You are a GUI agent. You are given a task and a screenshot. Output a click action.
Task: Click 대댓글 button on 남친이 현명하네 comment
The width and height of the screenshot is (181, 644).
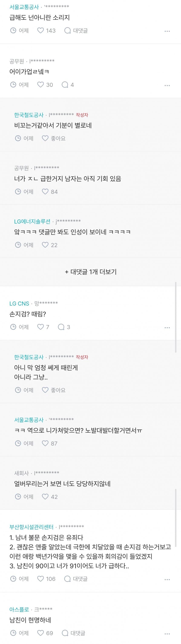tap(74, 633)
